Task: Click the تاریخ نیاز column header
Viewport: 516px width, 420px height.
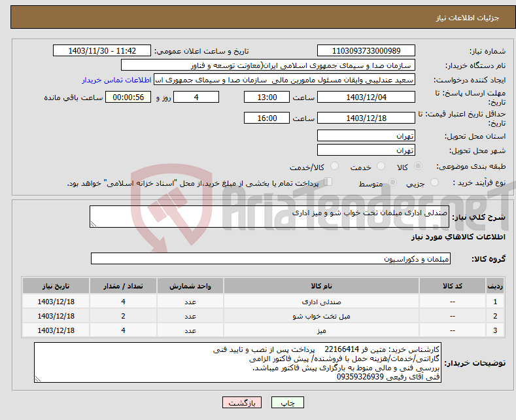Action: [x=56, y=286]
